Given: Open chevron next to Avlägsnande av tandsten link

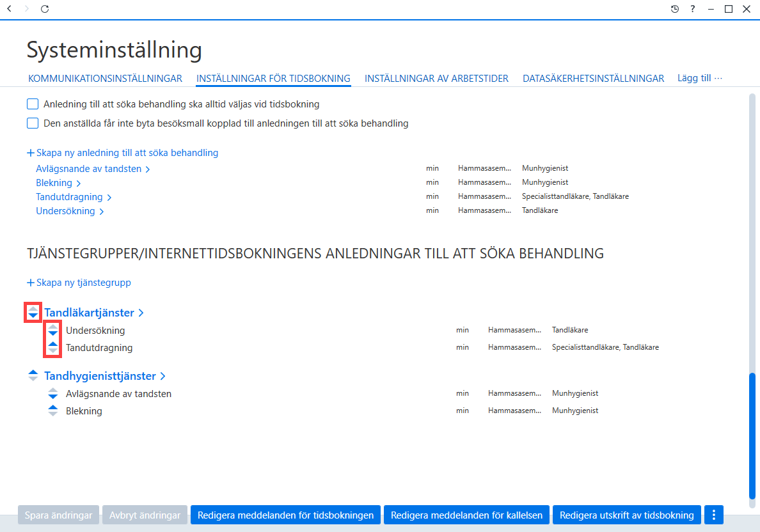Looking at the screenshot, I should 148,169.
